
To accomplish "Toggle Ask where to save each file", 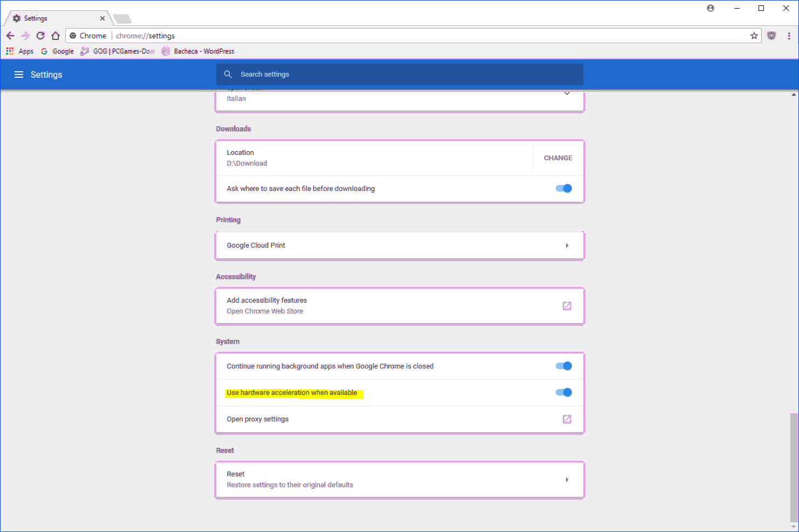I will click(563, 188).
